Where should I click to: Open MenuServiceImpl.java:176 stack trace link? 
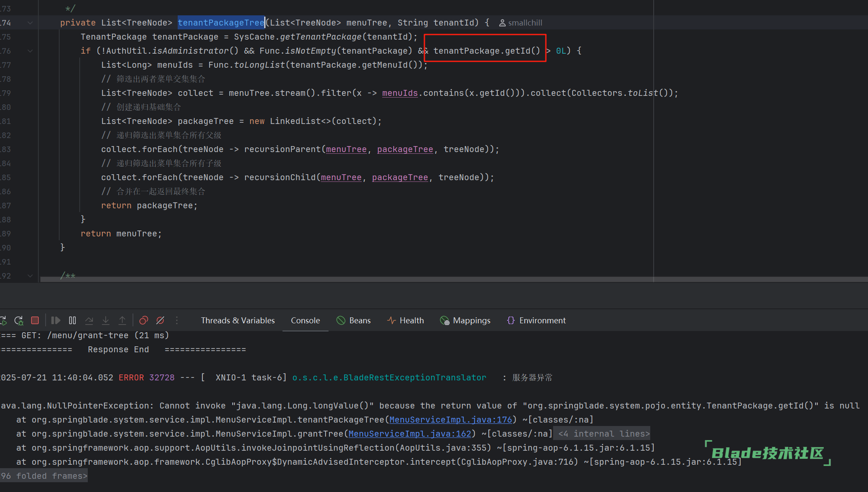tap(450, 420)
